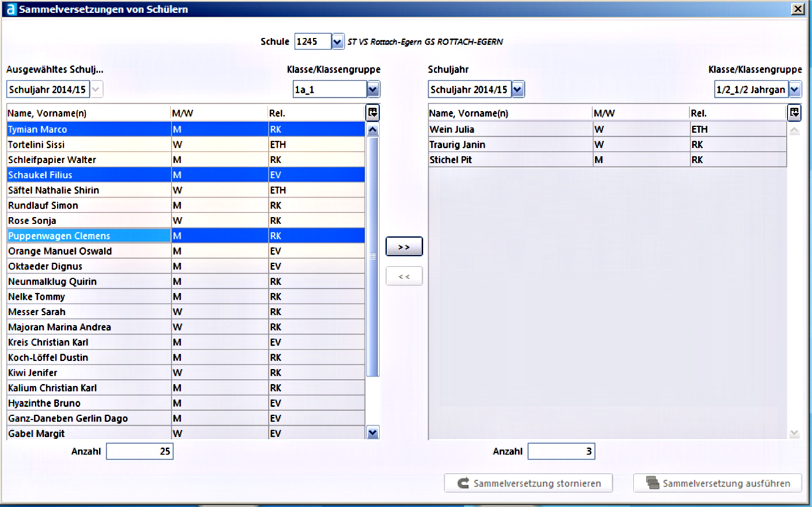Open the right Klasse dropdown 1/2_1/2 Jahrgan
This screenshot has height=507, width=812.
click(794, 90)
